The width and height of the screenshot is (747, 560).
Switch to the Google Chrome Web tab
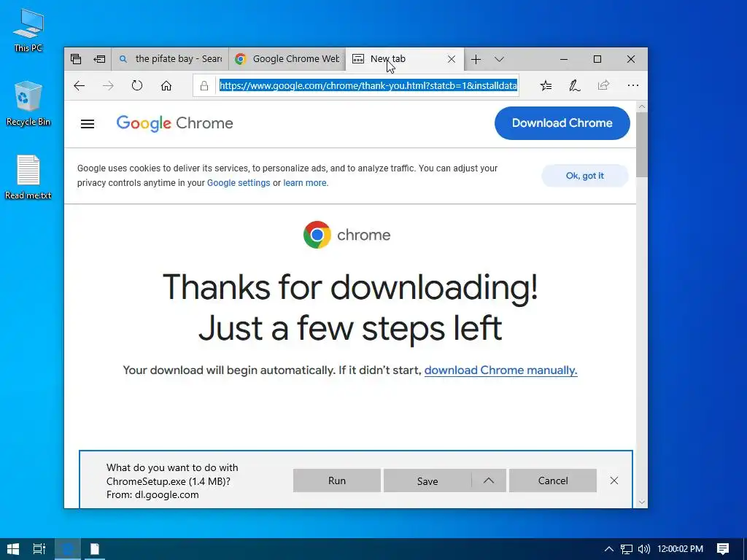pos(287,59)
